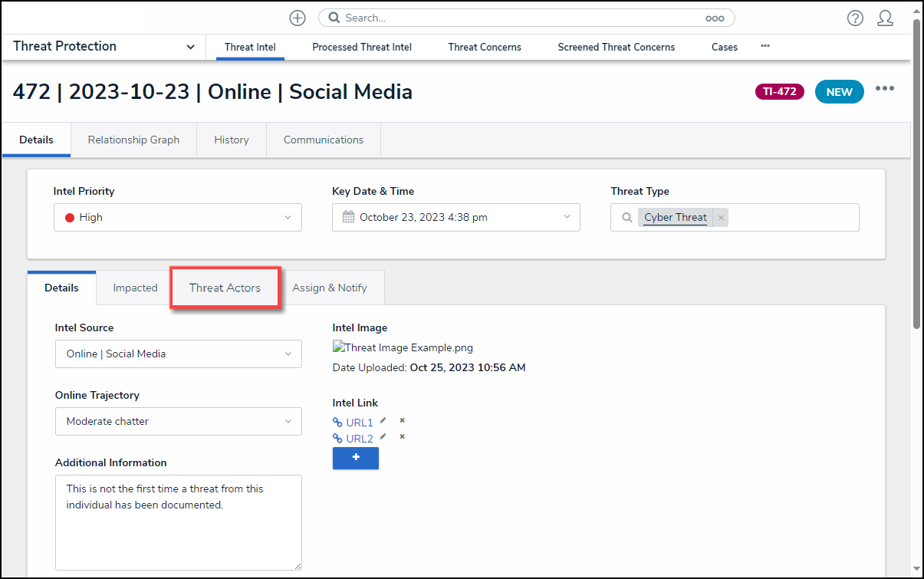Click the plus circle create icon
This screenshot has height=579, width=924.
click(298, 18)
